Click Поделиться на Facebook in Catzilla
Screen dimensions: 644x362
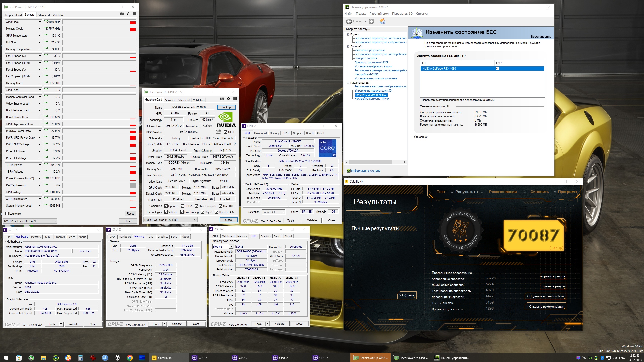click(x=546, y=296)
